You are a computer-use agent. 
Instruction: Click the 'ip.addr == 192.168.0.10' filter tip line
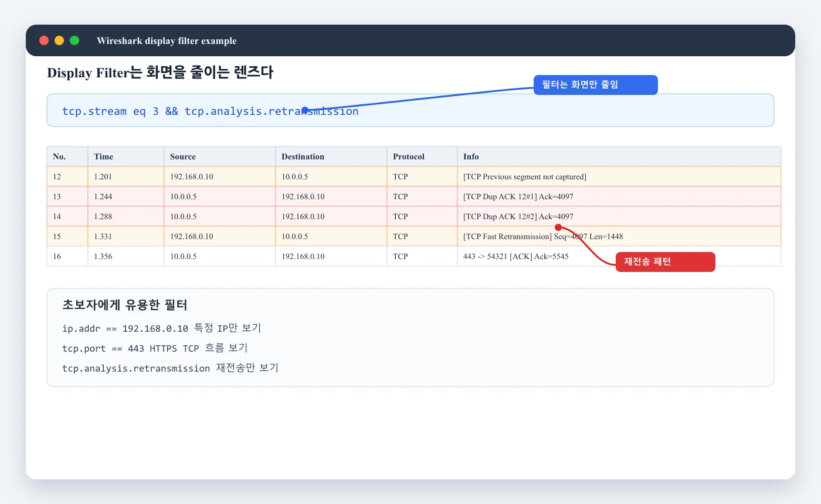161,328
